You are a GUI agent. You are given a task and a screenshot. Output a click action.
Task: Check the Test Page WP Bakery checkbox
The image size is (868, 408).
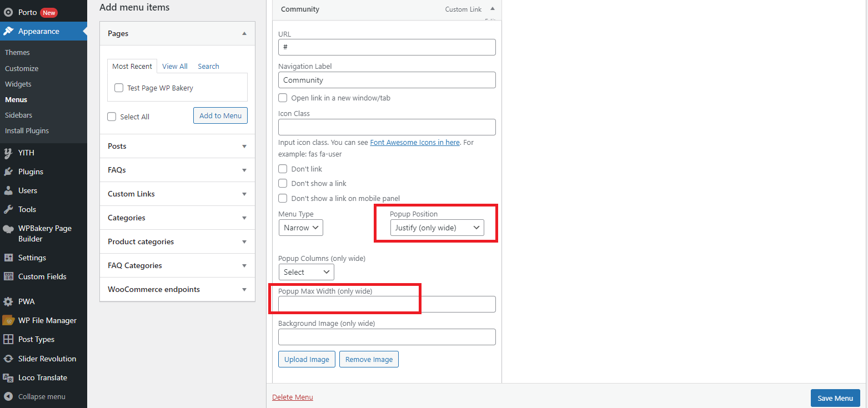tap(118, 88)
